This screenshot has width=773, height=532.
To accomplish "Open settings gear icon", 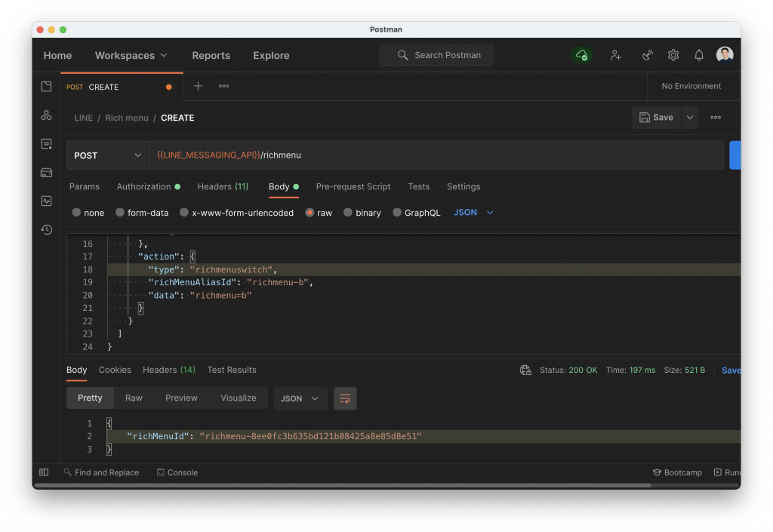I will (673, 55).
